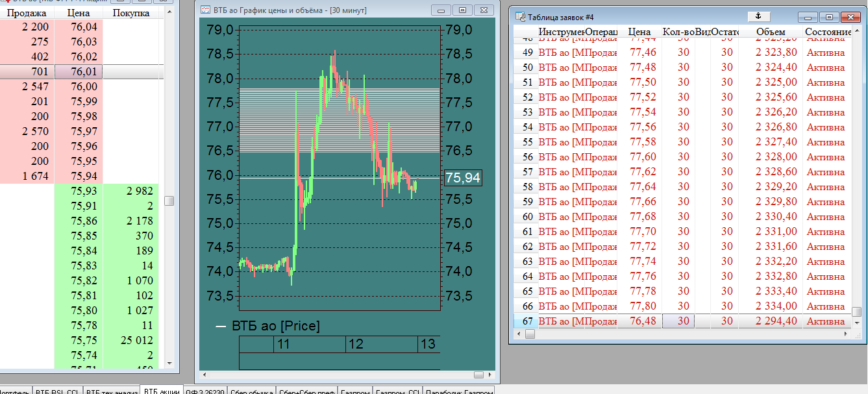Click the chart window title bar icon

coord(205,10)
